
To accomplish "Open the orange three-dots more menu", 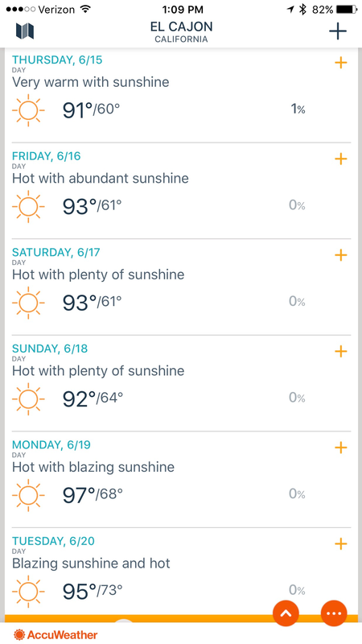I will point(334,613).
